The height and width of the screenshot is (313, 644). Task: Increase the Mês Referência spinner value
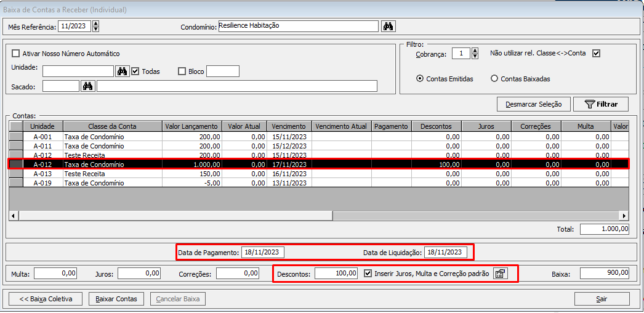[95, 24]
